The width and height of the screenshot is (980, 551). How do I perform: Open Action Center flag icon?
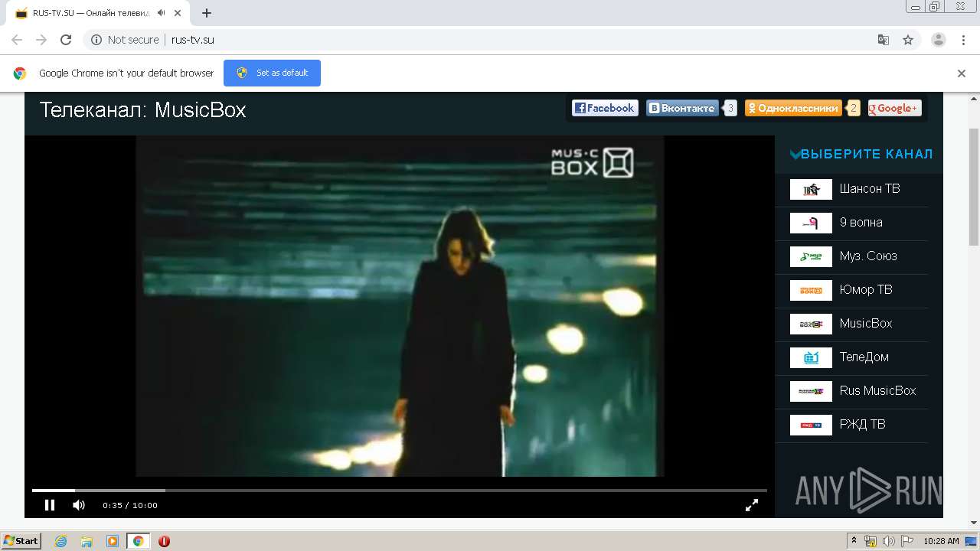[907, 541]
